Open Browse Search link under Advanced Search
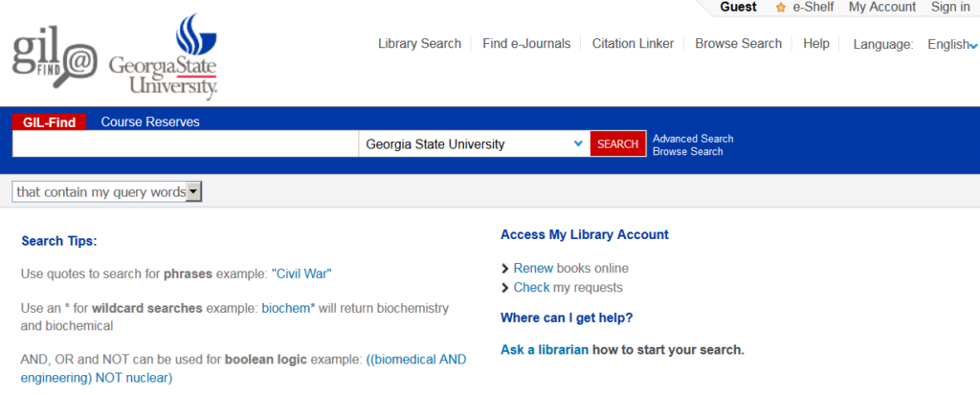The height and width of the screenshot is (395, 980). (687, 151)
